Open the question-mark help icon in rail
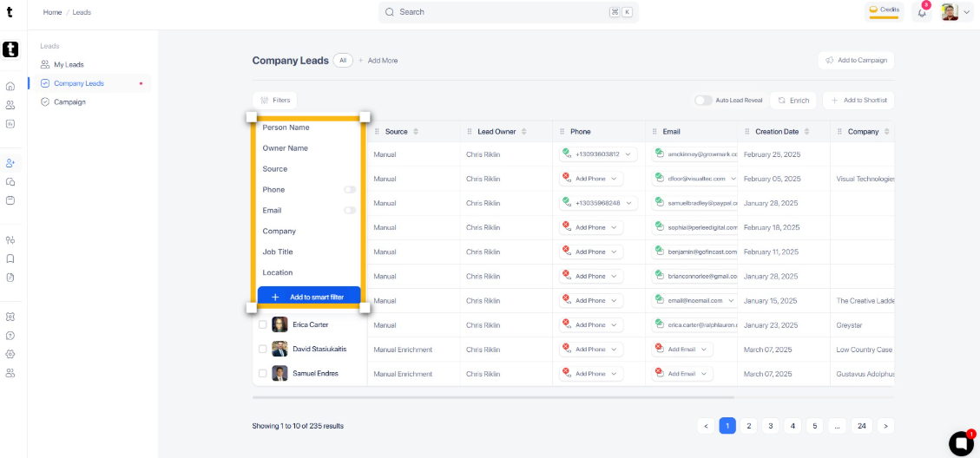Screen dimensions: 980x458 (x=10, y=336)
